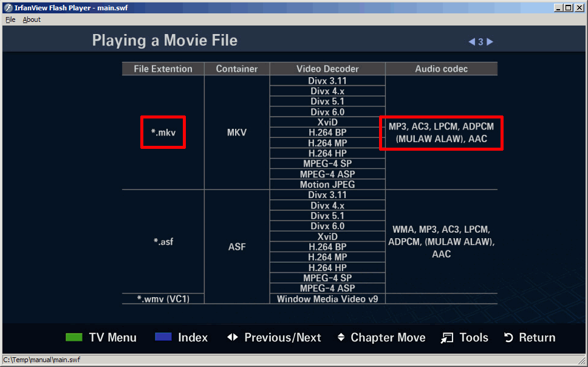Click Window Media Video v9 row

(x=327, y=299)
